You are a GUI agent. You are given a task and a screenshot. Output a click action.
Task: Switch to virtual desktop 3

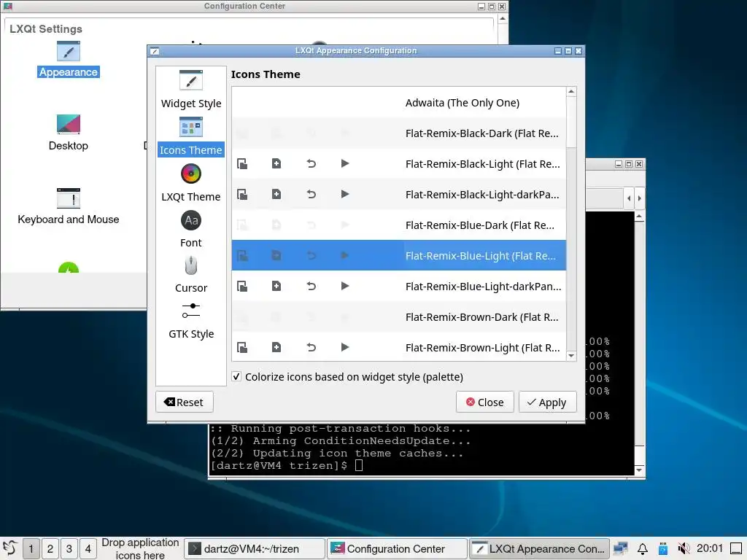69,548
